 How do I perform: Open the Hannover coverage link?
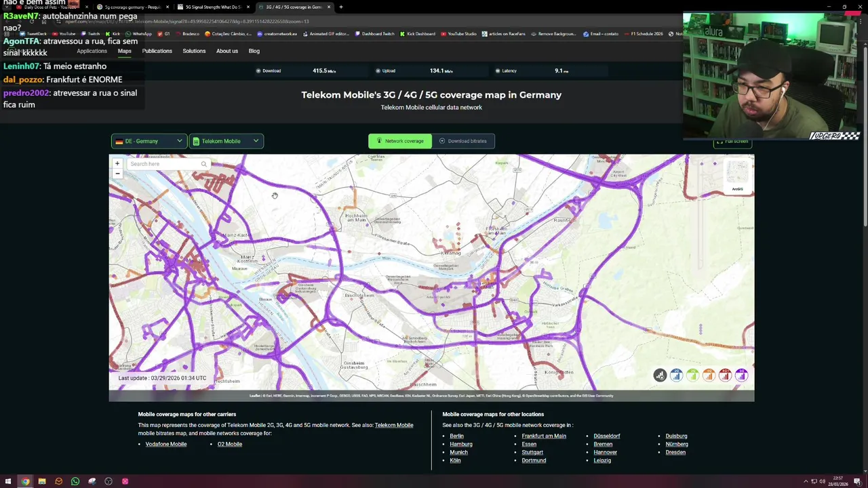pyautogui.click(x=605, y=452)
